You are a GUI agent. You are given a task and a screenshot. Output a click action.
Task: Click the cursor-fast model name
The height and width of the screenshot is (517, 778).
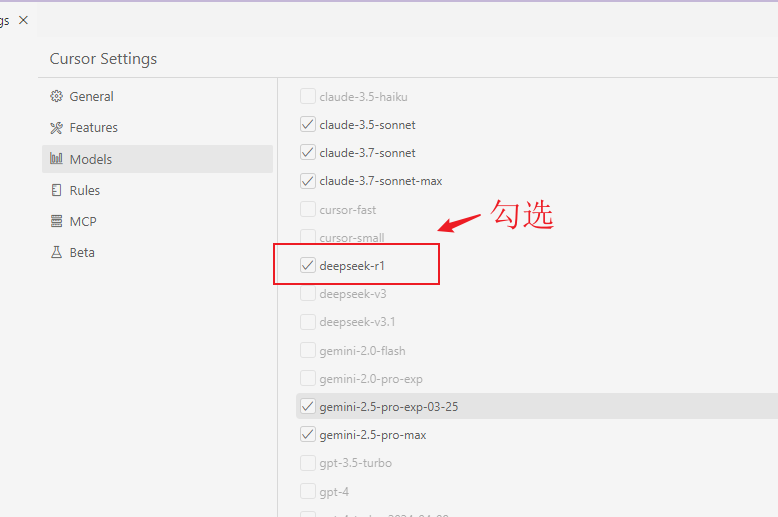[x=348, y=210]
